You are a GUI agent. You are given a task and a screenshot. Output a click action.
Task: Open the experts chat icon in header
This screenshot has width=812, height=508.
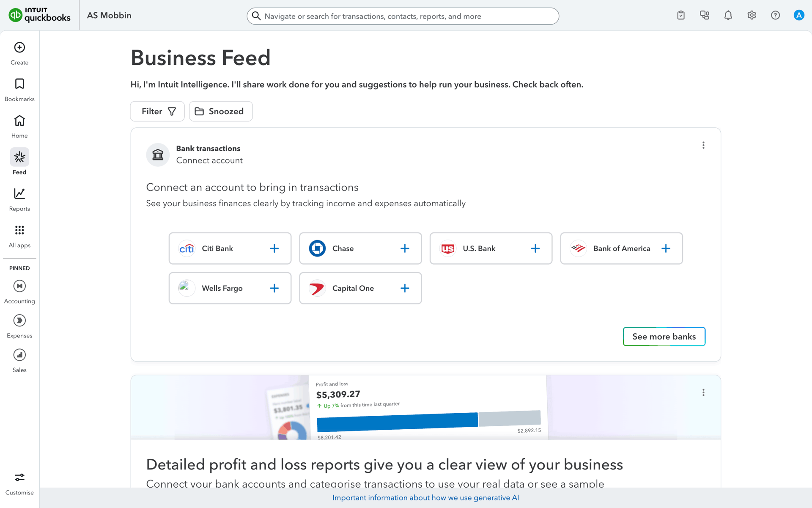click(x=705, y=15)
